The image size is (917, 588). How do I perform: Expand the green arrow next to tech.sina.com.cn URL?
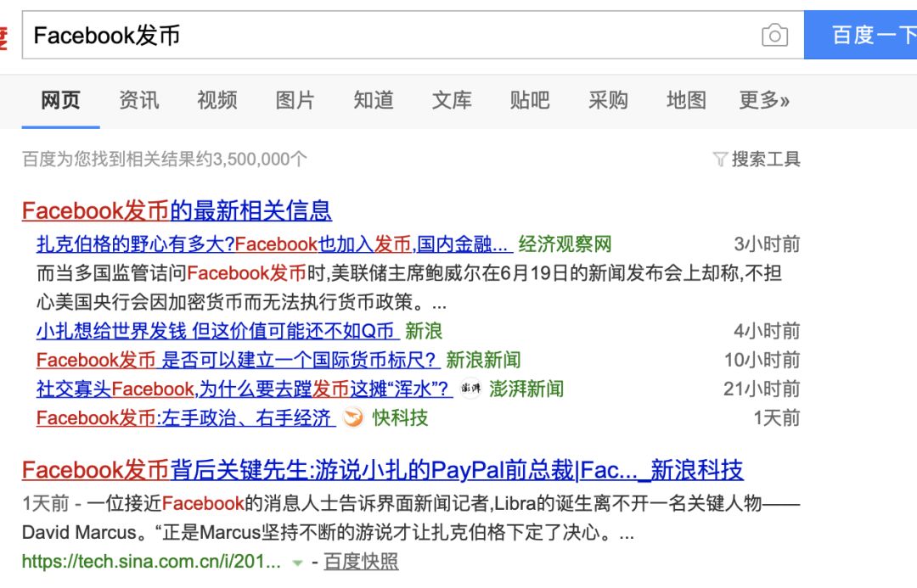[x=297, y=563]
